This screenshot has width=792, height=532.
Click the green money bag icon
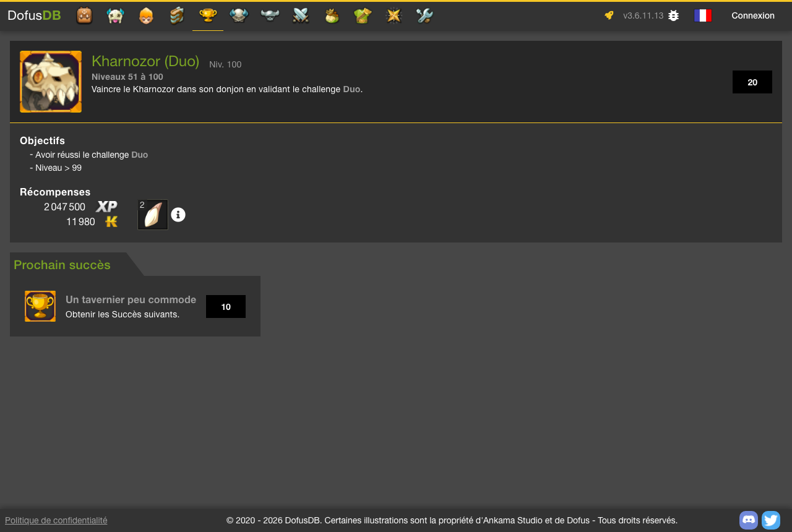(x=332, y=15)
